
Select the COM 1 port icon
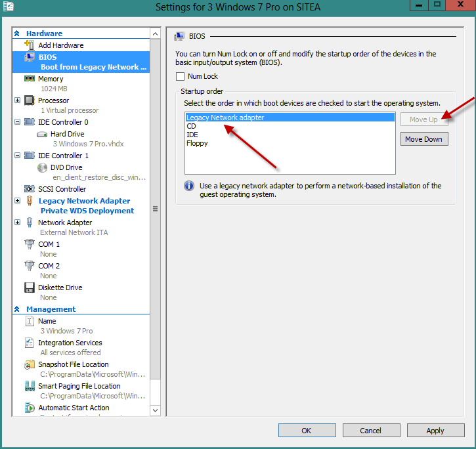point(30,244)
